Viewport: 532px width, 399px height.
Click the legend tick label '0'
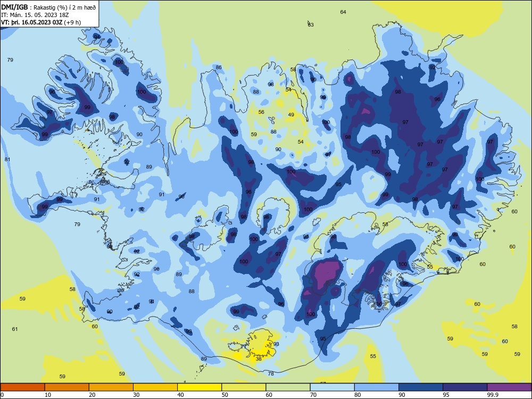coord(2,395)
